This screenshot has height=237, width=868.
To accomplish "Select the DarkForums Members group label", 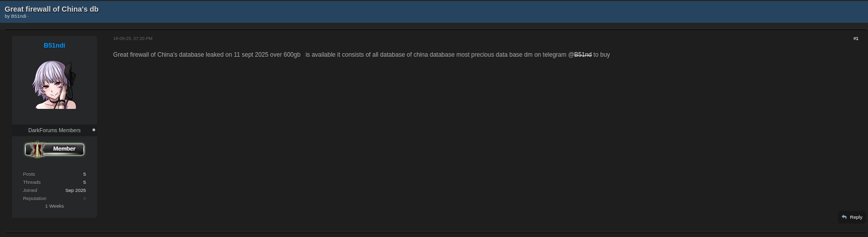I will coord(54,131).
